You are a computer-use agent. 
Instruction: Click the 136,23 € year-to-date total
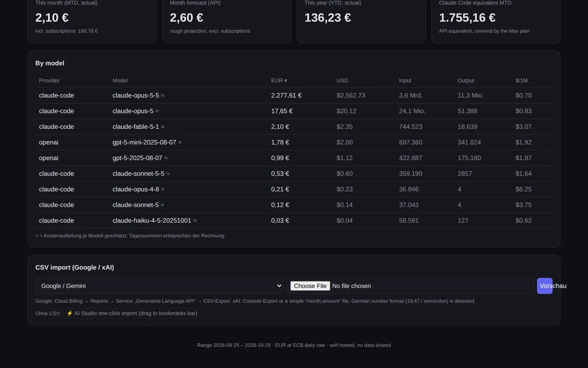tap(328, 18)
